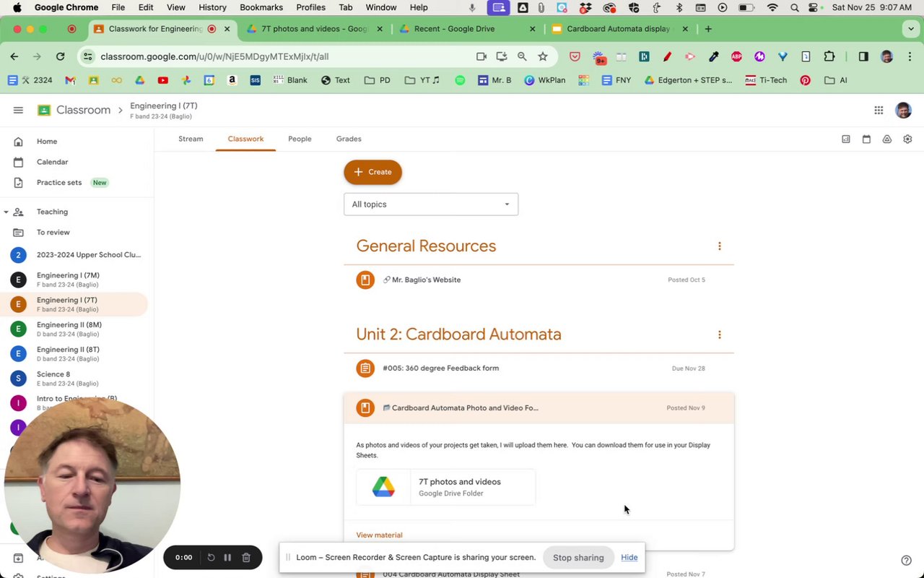
Task: Open the class Google Calendar icon in header
Action: click(x=866, y=139)
